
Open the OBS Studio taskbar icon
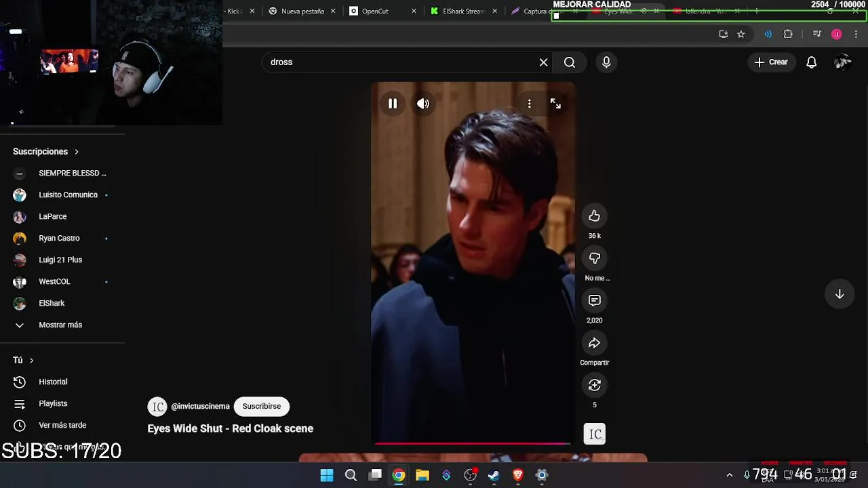(x=470, y=475)
